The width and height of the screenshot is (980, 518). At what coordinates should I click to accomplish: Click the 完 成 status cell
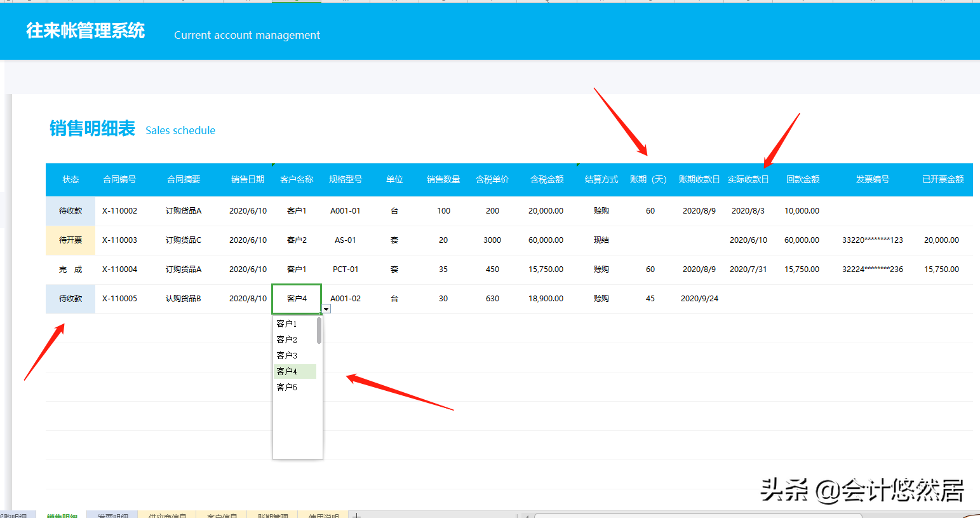[70, 269]
